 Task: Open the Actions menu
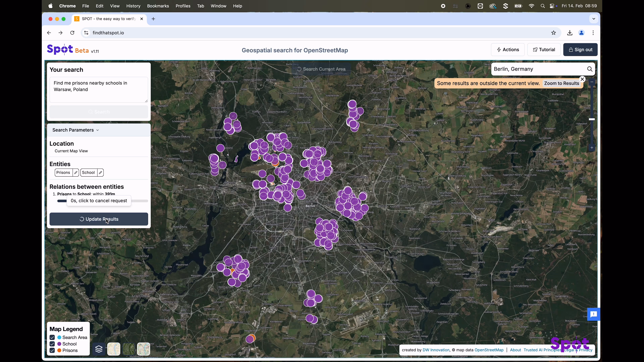pyautogui.click(x=507, y=50)
